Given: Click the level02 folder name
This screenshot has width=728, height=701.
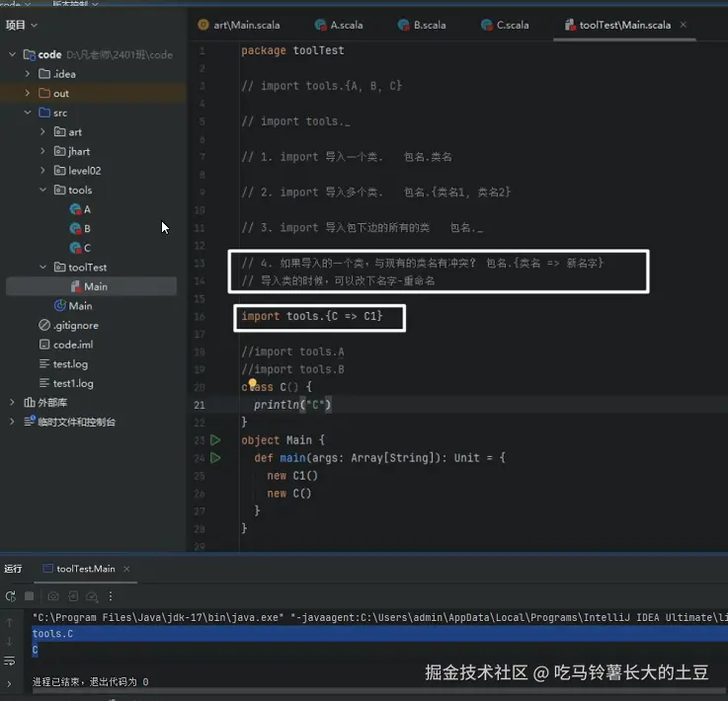Looking at the screenshot, I should [85, 171].
